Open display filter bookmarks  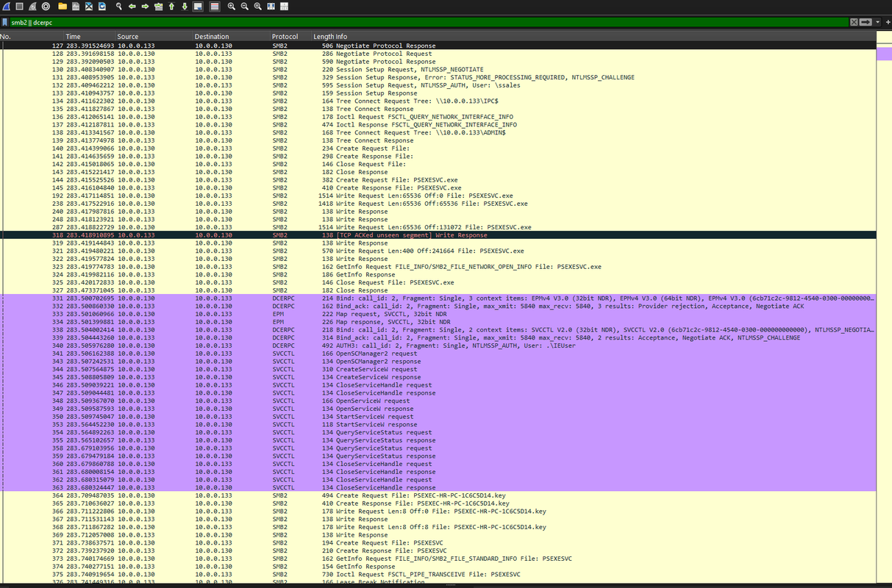[4, 22]
